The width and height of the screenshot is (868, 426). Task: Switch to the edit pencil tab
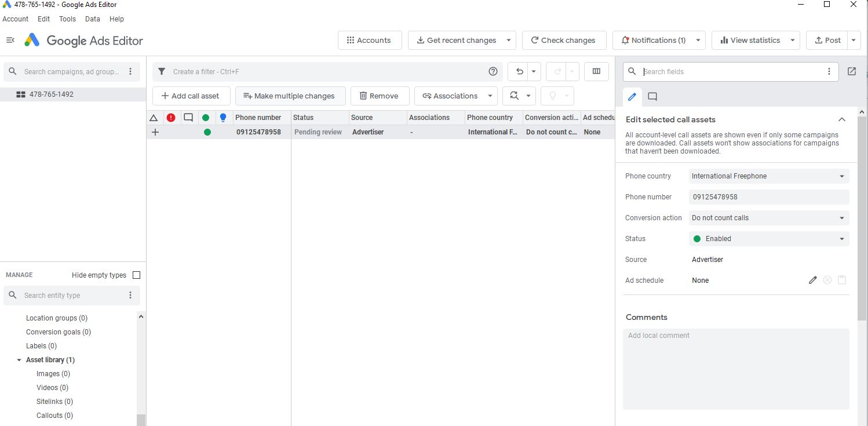632,97
